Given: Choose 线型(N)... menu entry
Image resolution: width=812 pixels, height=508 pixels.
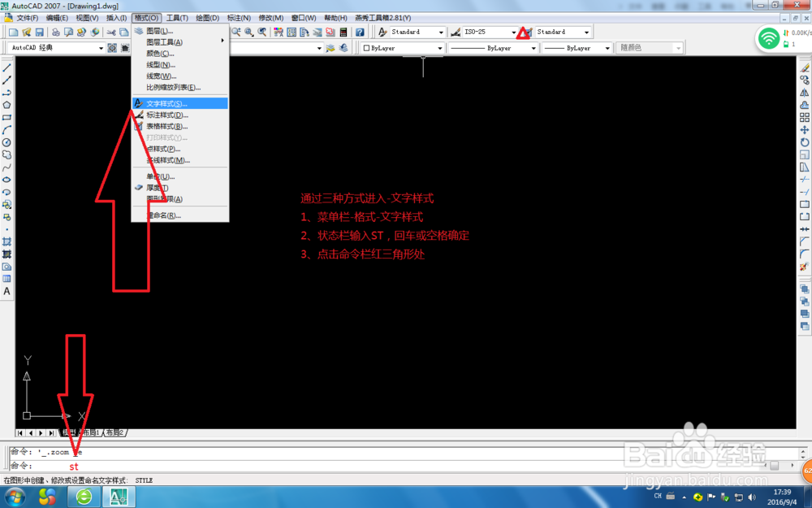Looking at the screenshot, I should click(179, 65).
